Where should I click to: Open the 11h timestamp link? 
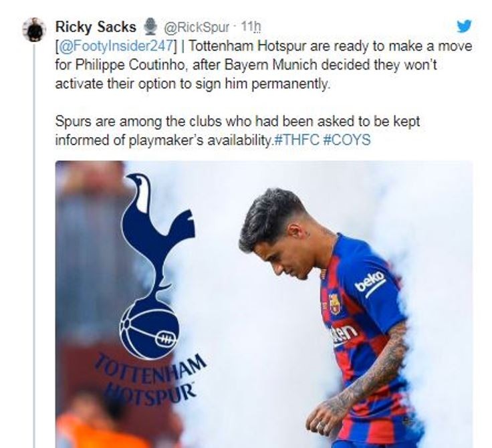click(x=250, y=27)
